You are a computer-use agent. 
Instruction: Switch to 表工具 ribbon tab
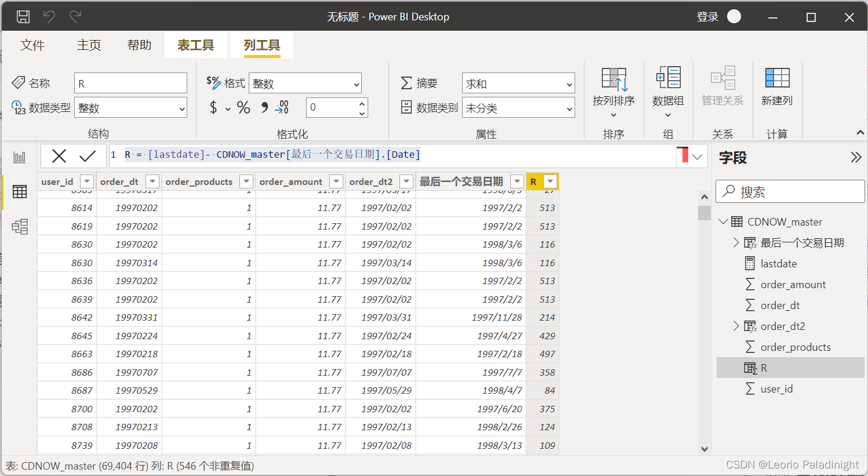click(195, 45)
